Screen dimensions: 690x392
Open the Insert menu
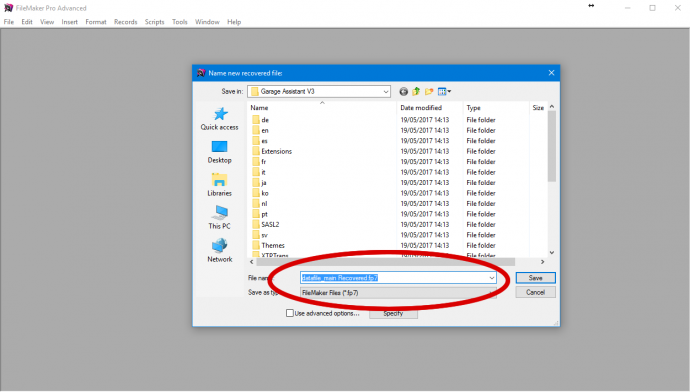(x=70, y=22)
